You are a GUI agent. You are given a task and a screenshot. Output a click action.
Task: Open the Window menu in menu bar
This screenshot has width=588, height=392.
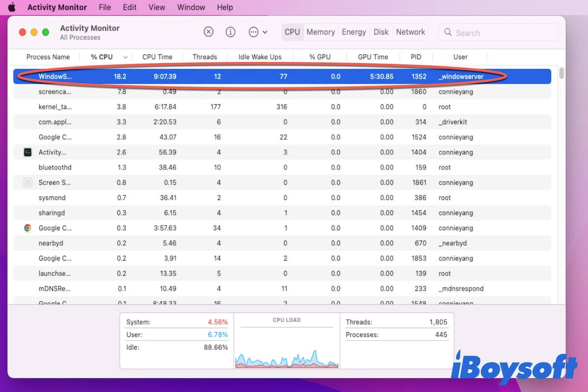pyautogui.click(x=191, y=7)
